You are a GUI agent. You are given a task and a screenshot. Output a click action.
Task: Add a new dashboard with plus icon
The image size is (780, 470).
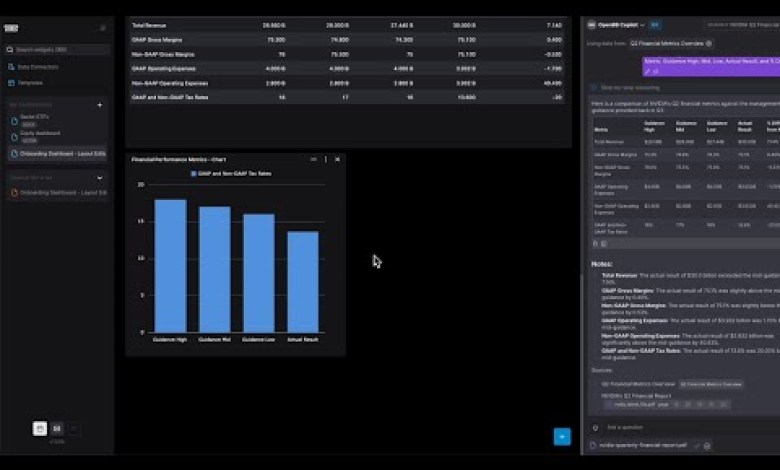(x=100, y=105)
